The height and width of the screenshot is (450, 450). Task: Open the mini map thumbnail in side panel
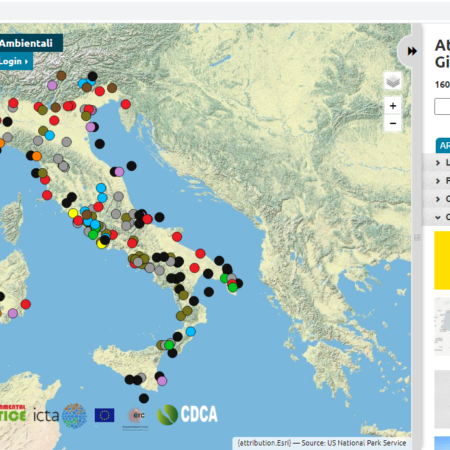(442, 327)
